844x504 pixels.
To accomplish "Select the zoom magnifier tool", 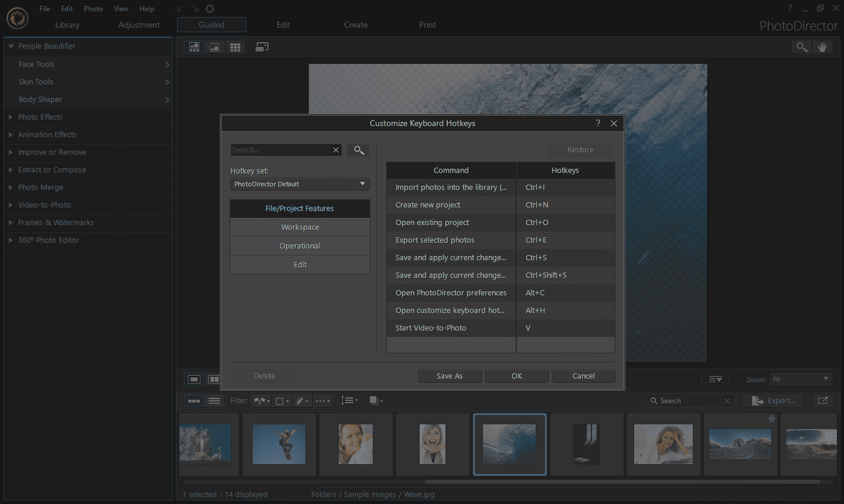I will coord(801,47).
